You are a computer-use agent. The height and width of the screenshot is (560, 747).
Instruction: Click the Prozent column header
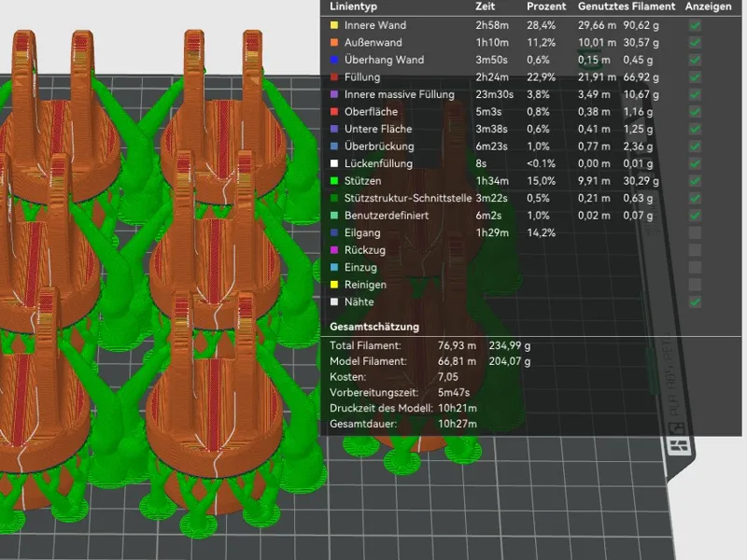pos(546,7)
